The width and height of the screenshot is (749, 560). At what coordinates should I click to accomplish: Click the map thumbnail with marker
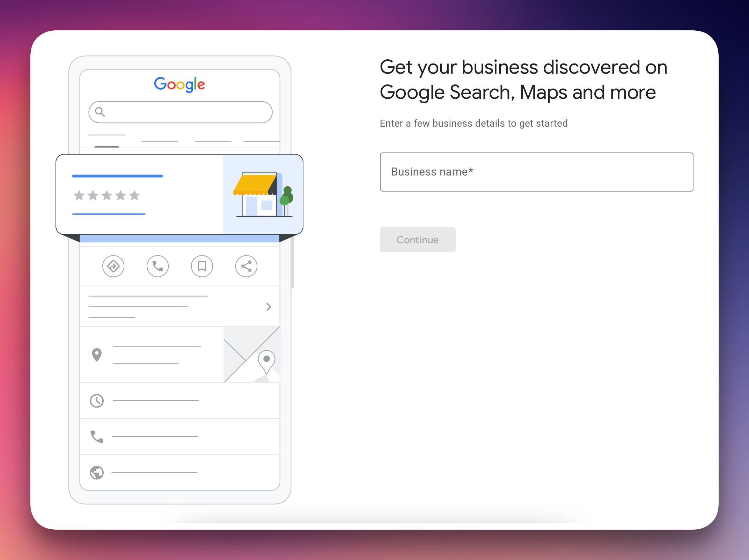251,354
